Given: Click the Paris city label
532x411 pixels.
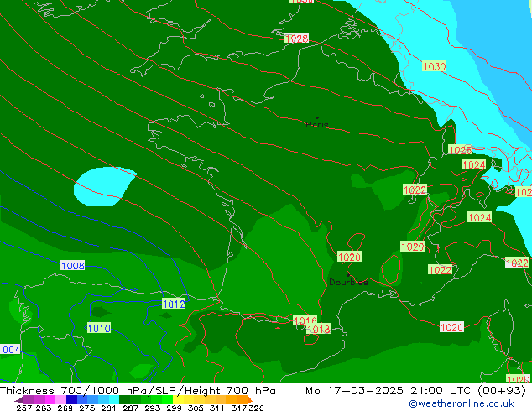Looking at the screenshot, I should click(x=317, y=124).
